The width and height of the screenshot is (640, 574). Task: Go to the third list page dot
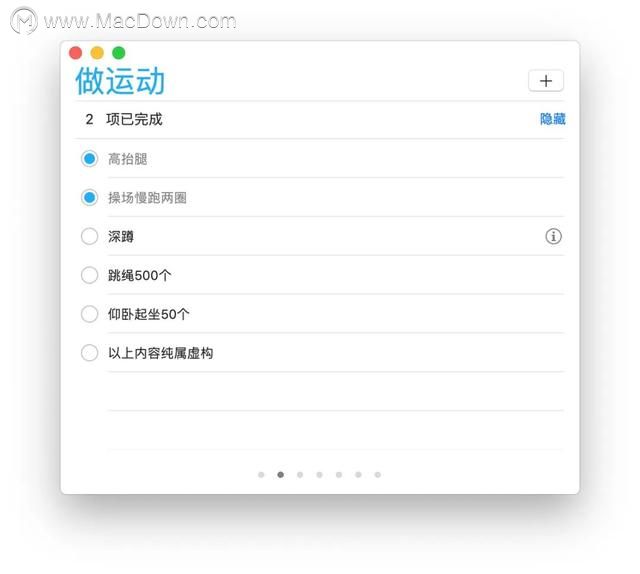click(x=300, y=474)
